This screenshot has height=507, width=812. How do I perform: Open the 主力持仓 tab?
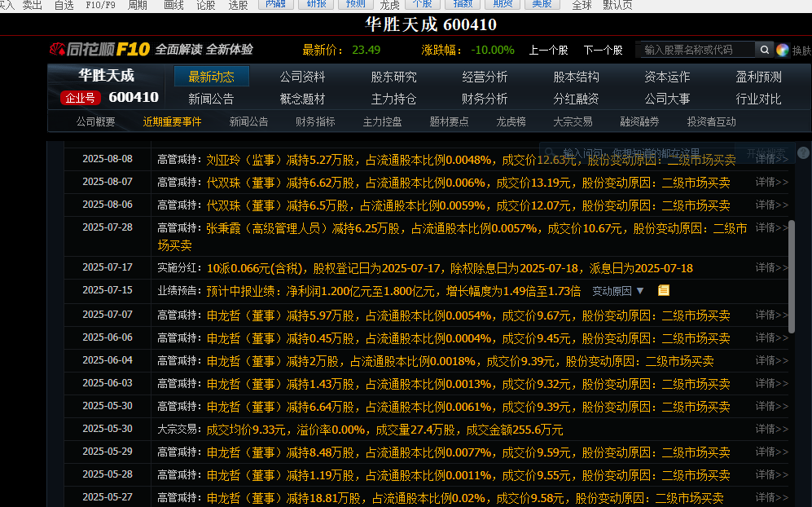click(393, 99)
